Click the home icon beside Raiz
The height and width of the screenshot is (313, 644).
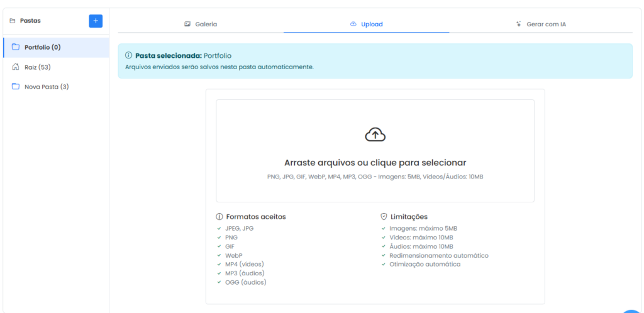click(x=16, y=67)
